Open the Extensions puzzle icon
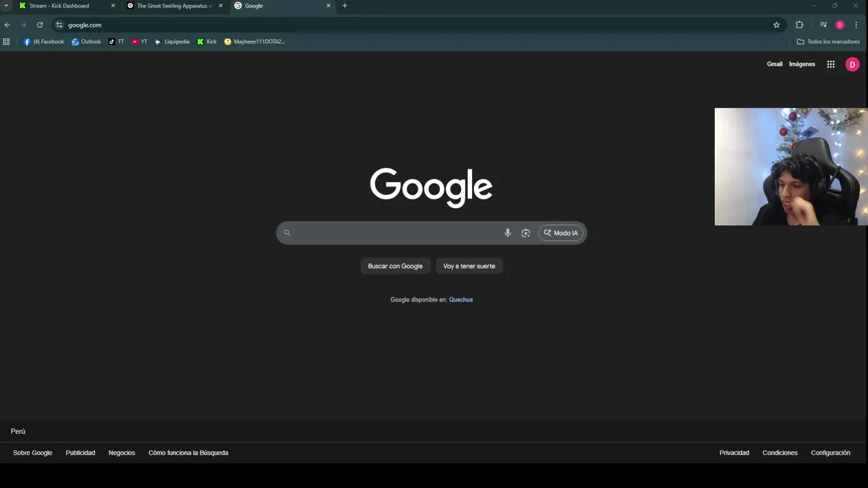The width and height of the screenshot is (868, 488). pyautogui.click(x=800, y=25)
